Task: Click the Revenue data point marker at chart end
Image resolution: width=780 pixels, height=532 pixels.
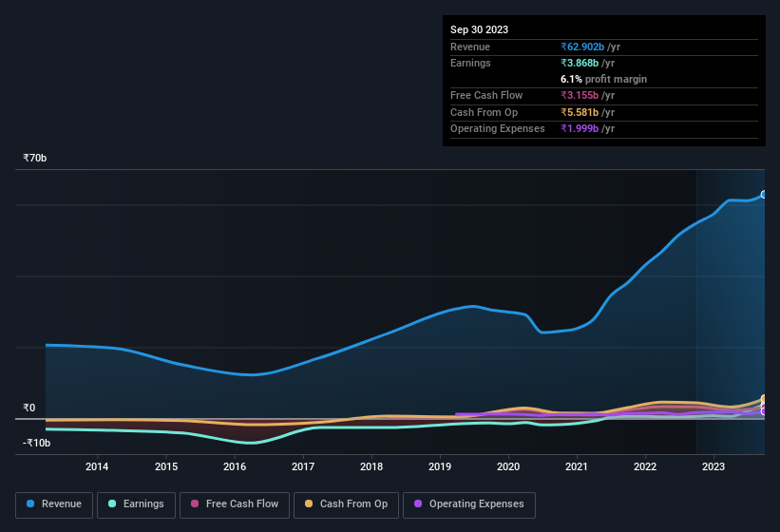Action: 764,195
